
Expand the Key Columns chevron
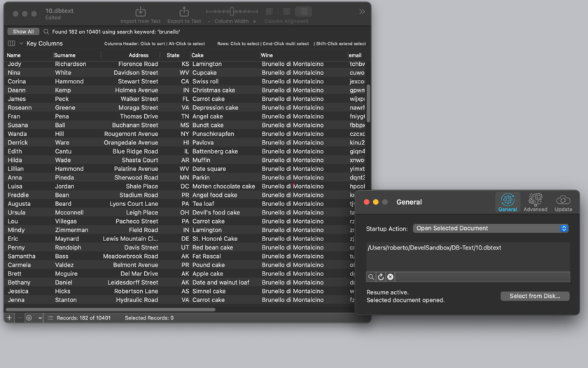point(21,43)
